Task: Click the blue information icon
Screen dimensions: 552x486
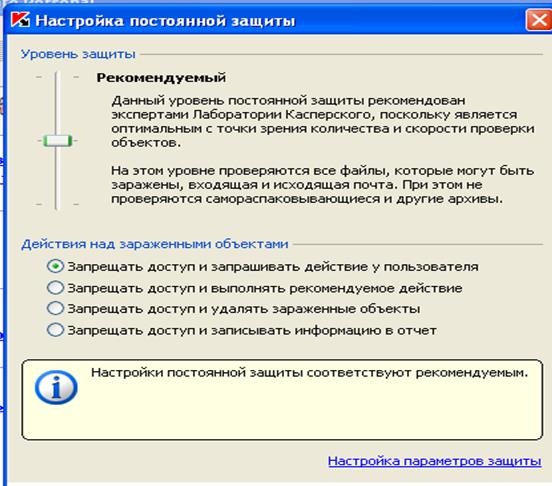Action: [56, 387]
